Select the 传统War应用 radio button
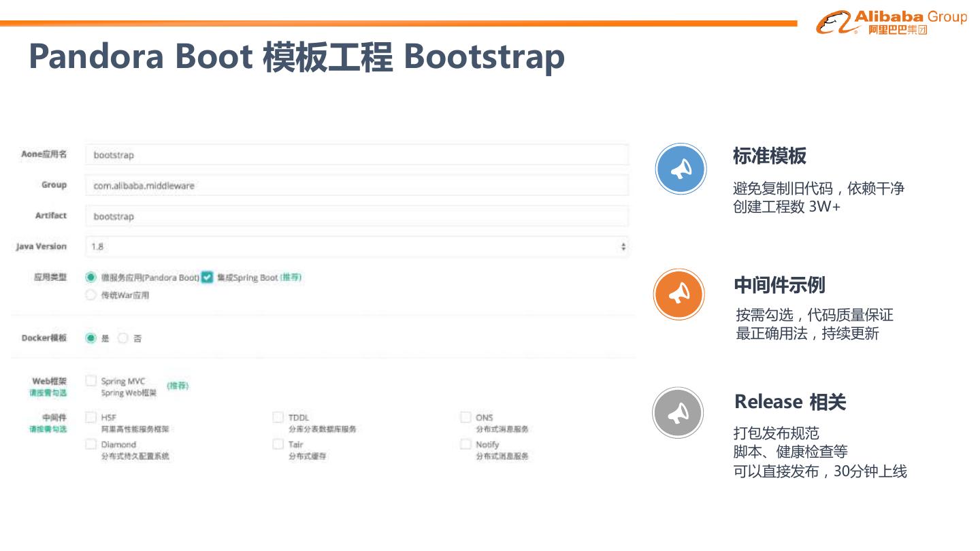The width and height of the screenshot is (980, 551). [91, 295]
